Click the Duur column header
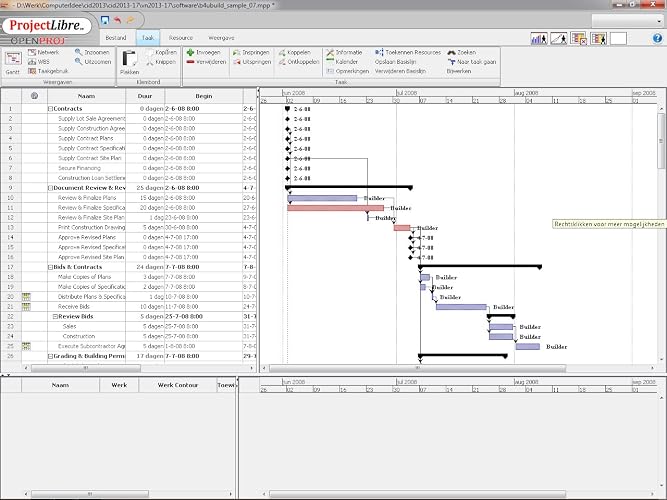This screenshot has width=667, height=500. (145, 96)
